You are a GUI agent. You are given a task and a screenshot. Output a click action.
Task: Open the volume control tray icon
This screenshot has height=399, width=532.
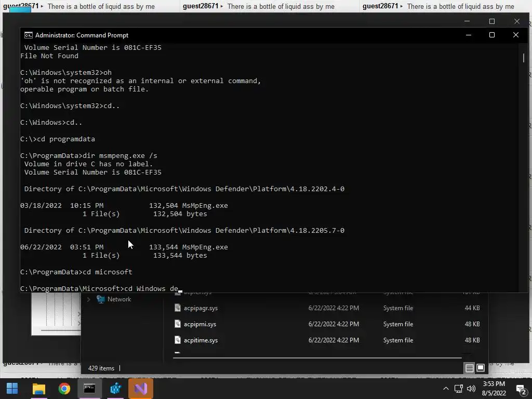[471, 389]
